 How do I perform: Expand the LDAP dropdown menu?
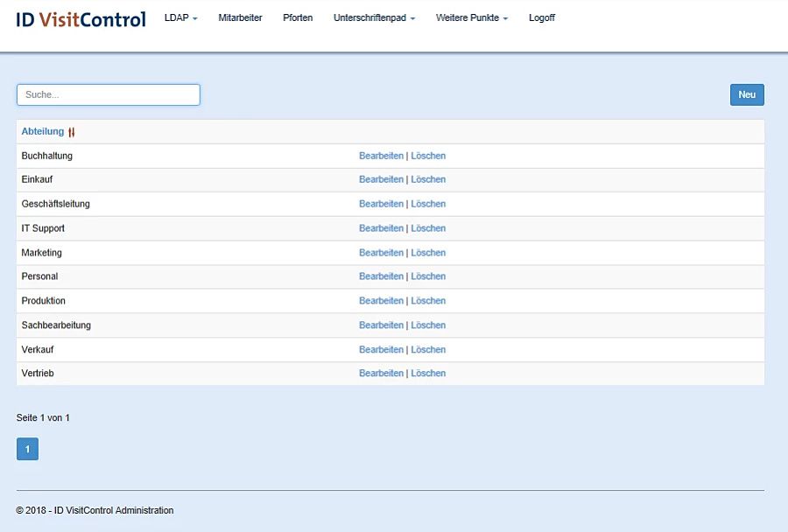[180, 17]
